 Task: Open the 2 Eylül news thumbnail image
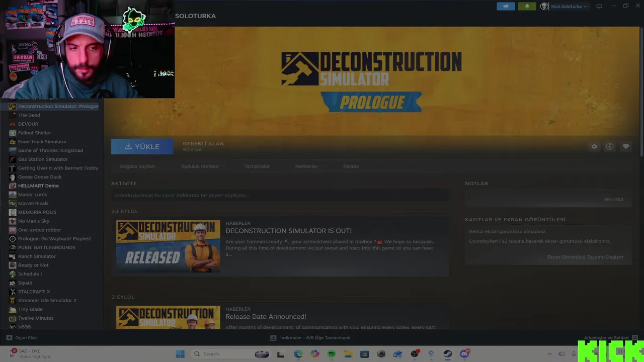168,318
